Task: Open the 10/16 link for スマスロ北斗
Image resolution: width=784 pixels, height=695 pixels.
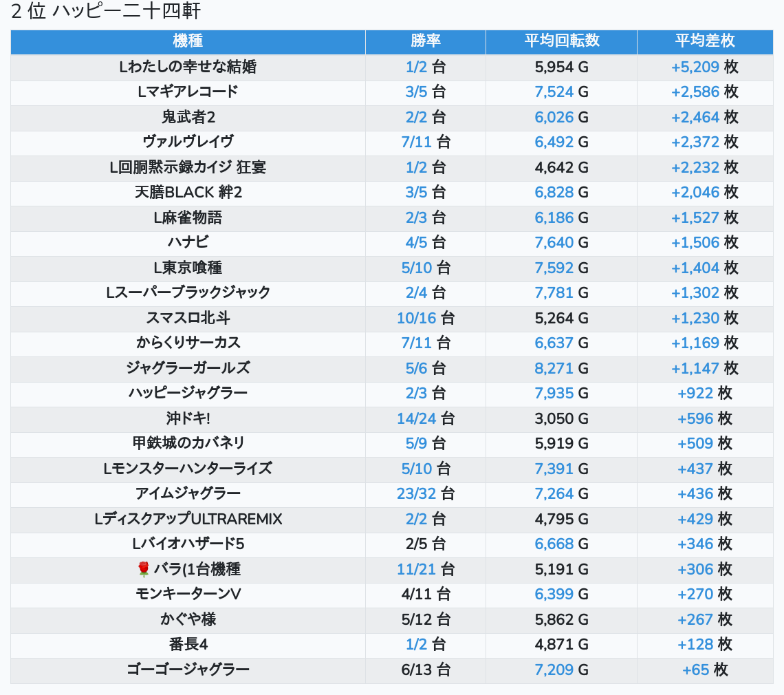Action: [x=416, y=318]
